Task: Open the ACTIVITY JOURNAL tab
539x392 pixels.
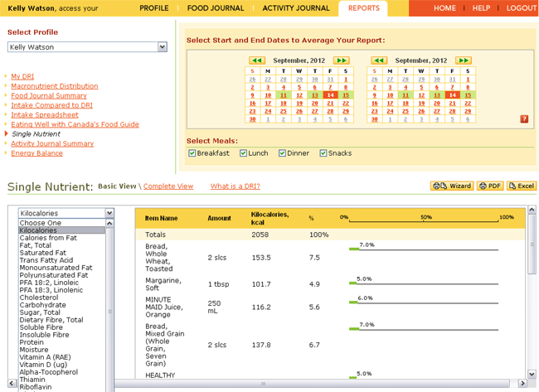Action: coord(296,8)
